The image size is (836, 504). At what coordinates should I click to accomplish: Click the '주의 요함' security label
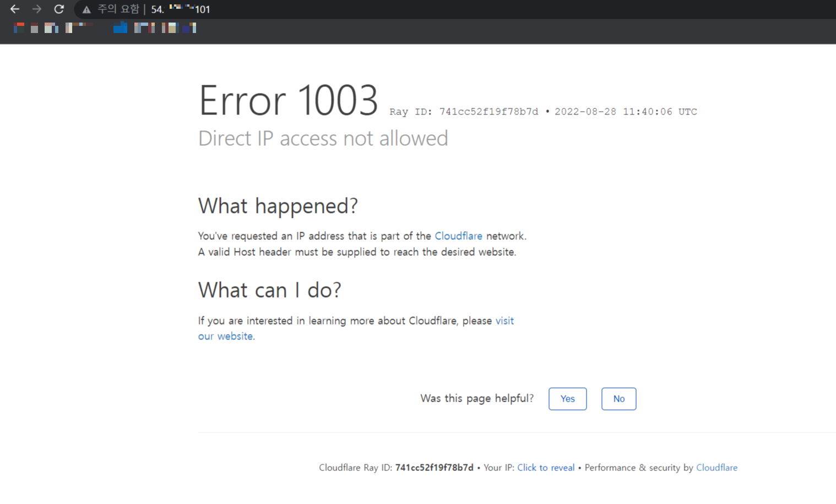118,9
